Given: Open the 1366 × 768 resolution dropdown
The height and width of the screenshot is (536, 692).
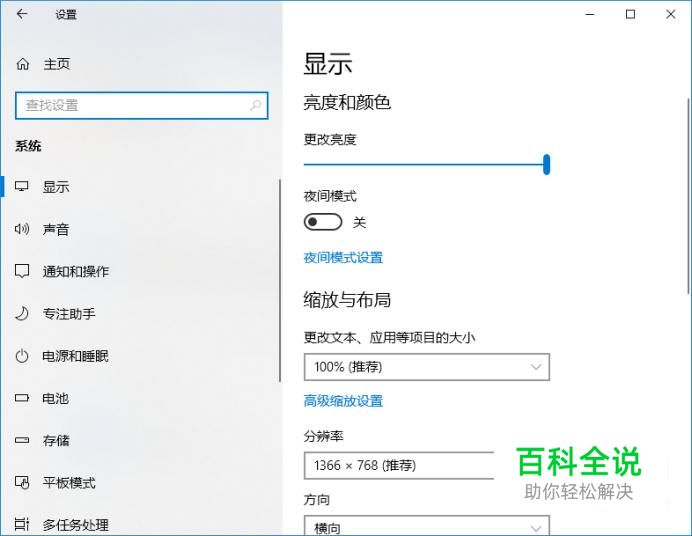Looking at the screenshot, I should point(399,465).
